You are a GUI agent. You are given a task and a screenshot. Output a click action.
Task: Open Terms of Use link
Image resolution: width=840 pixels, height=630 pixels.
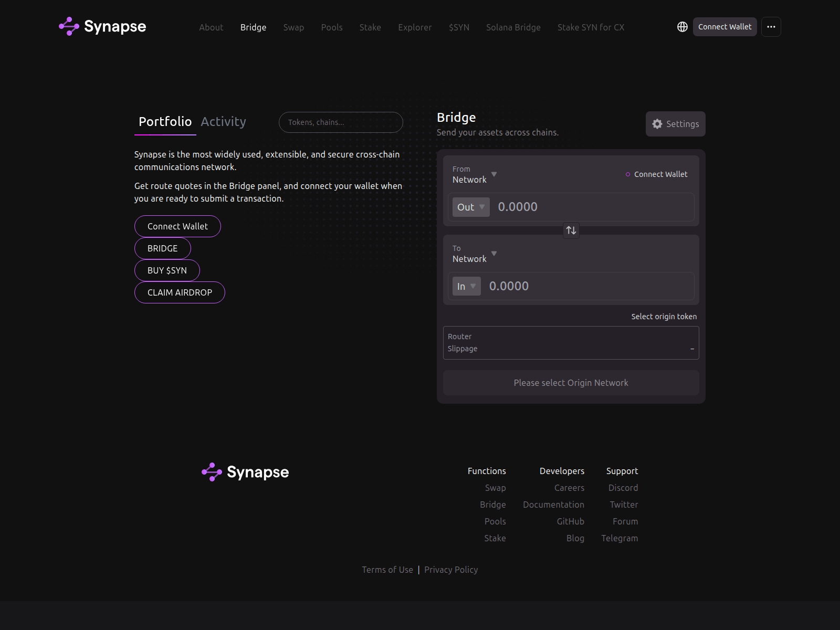pos(387,570)
